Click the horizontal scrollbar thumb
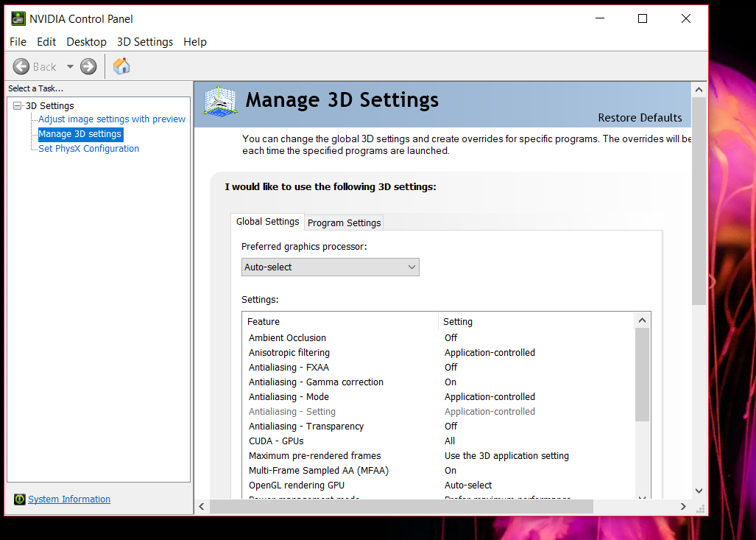 click(401, 506)
